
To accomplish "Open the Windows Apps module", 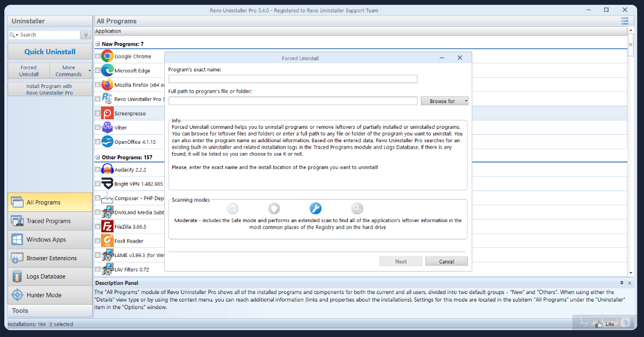I will pos(50,239).
